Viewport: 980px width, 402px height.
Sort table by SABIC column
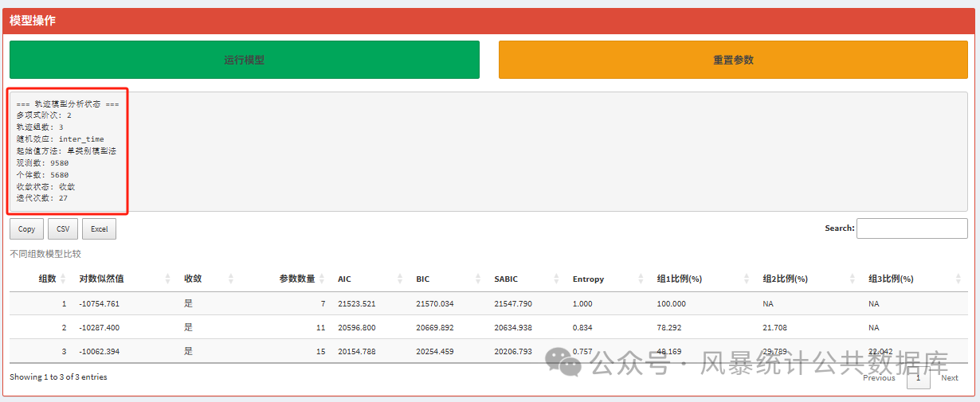point(525,279)
